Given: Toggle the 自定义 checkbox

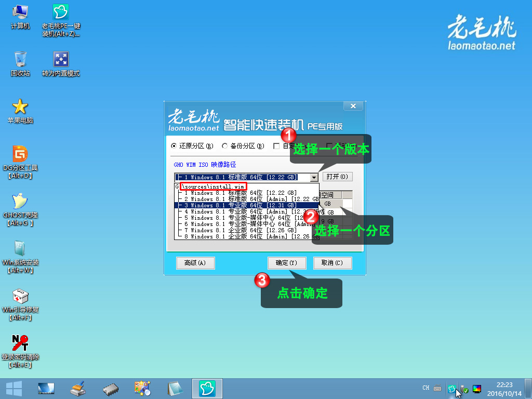Looking at the screenshot, I should pos(276,146).
